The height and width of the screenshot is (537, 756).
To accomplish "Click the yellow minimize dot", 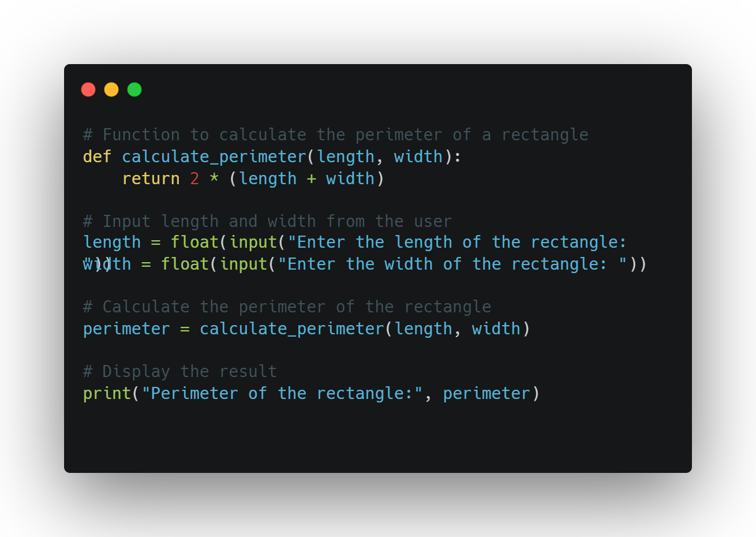I will coord(111,89).
